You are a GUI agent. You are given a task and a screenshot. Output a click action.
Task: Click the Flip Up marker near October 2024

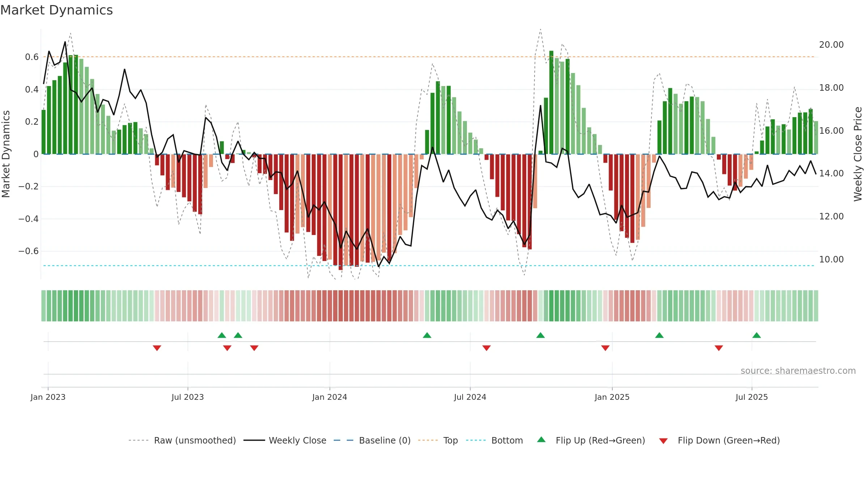point(541,335)
